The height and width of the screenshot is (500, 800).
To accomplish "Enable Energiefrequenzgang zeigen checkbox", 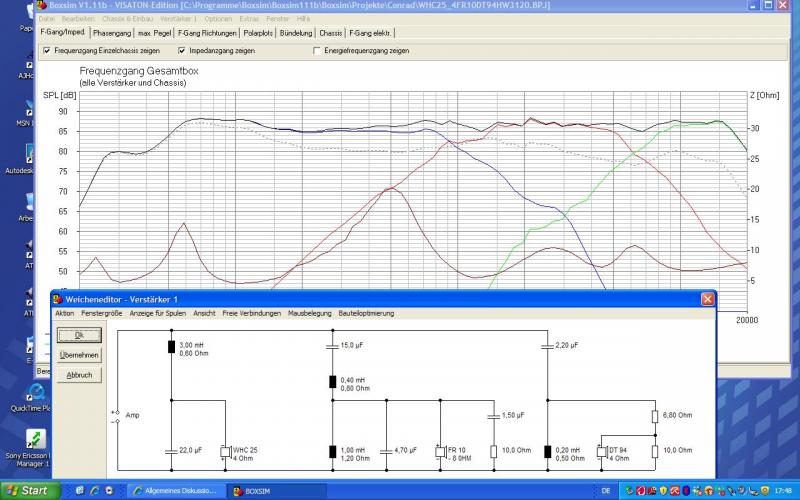I will (317, 50).
